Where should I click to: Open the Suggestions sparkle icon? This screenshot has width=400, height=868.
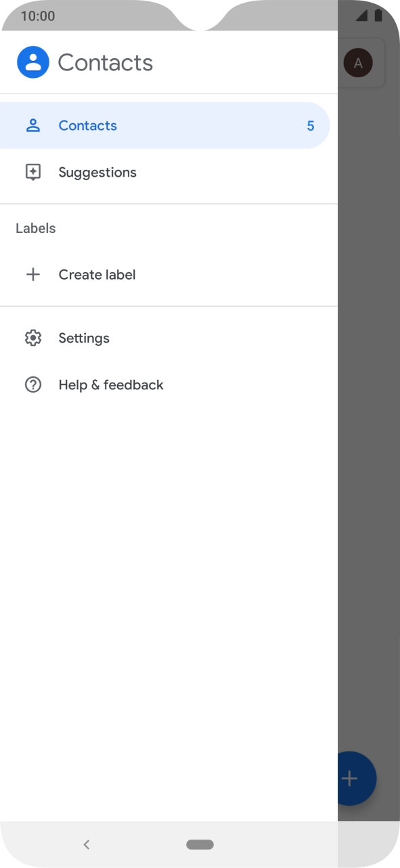pos(33,172)
